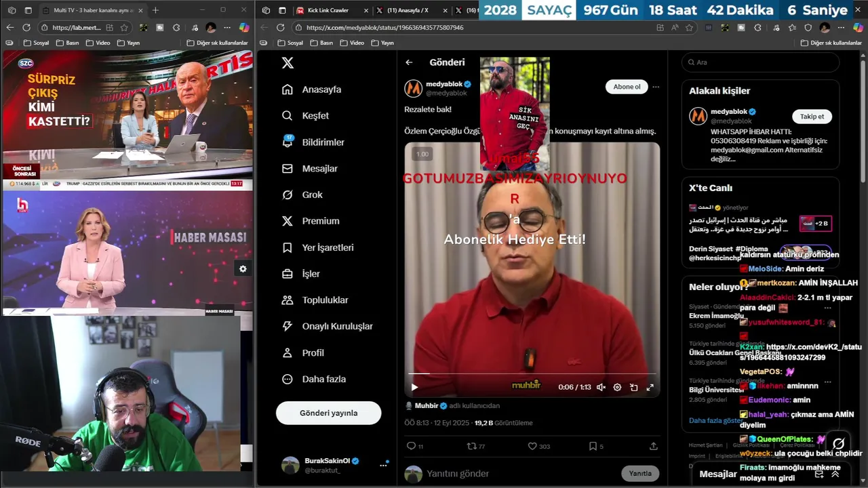Open video settings gear
The height and width of the screenshot is (488, 868).
pyautogui.click(x=617, y=388)
